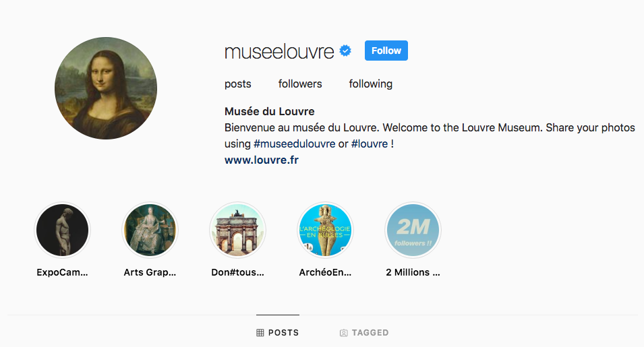Open the Arts Grap... highlight circle
Viewport: 644px width, 347px height.
(x=150, y=230)
